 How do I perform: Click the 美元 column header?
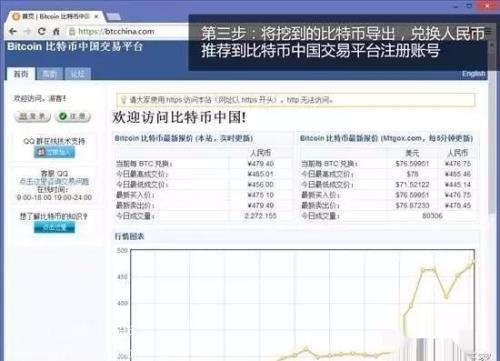(x=412, y=153)
